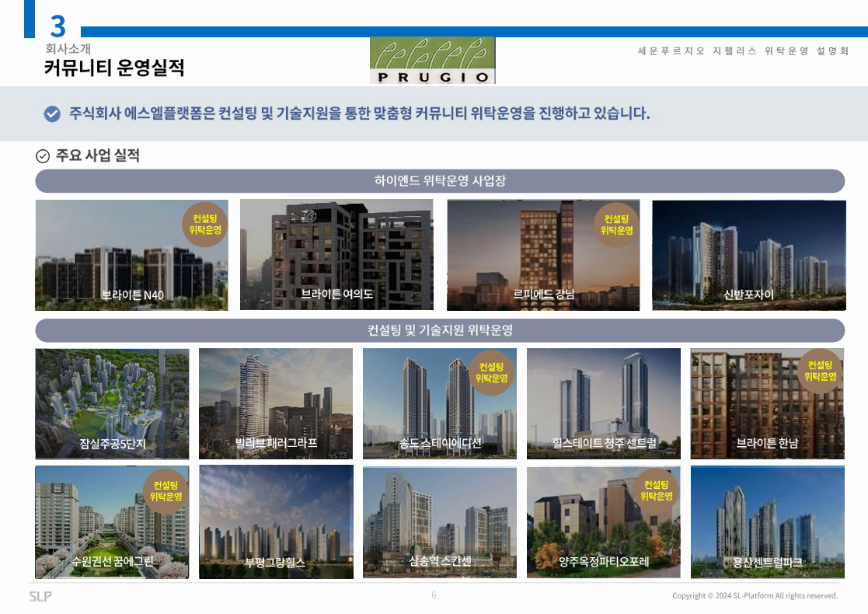
Task: Open the 르피에드 강남 photo
Action: [x=543, y=255]
